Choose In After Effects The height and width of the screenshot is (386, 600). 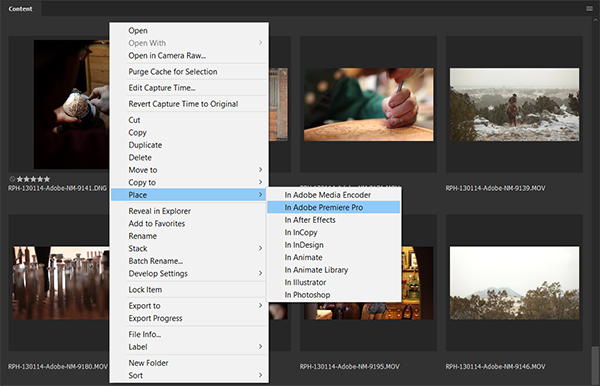coord(334,220)
